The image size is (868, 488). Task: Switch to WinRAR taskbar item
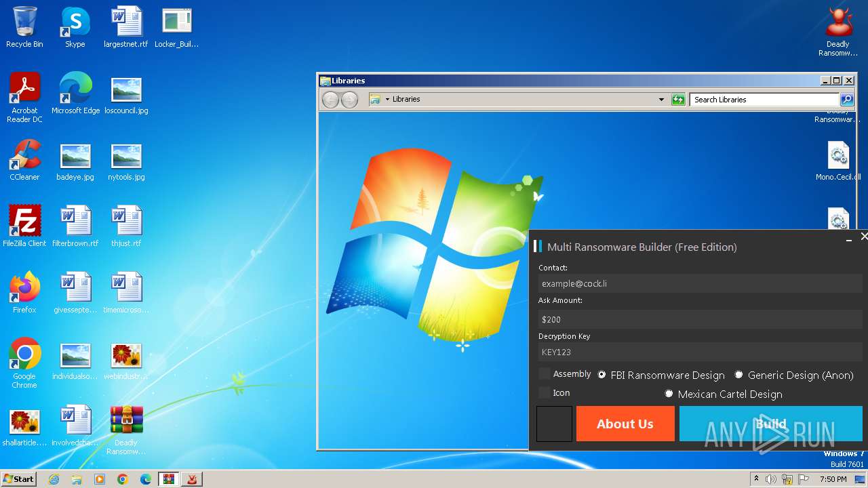(x=169, y=479)
